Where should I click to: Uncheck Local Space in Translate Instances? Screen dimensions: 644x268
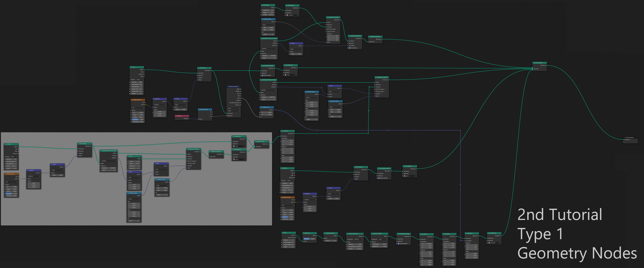(x=350, y=48)
